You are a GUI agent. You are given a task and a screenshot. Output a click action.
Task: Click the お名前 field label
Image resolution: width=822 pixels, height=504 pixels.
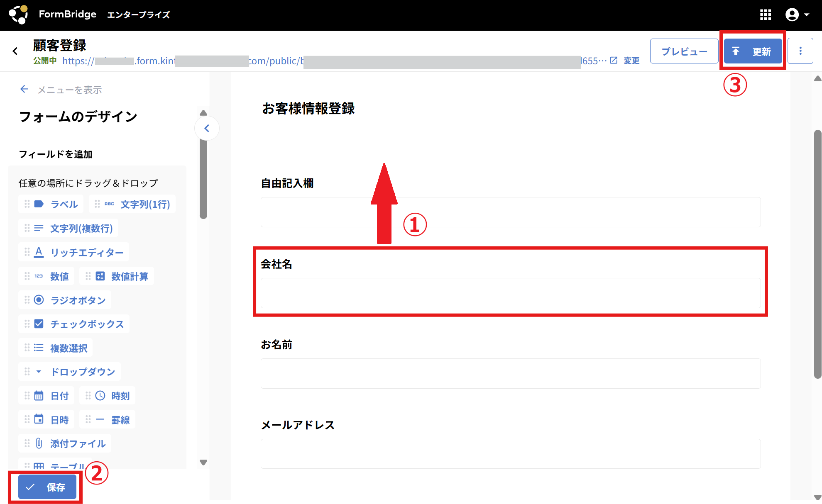pyautogui.click(x=276, y=345)
